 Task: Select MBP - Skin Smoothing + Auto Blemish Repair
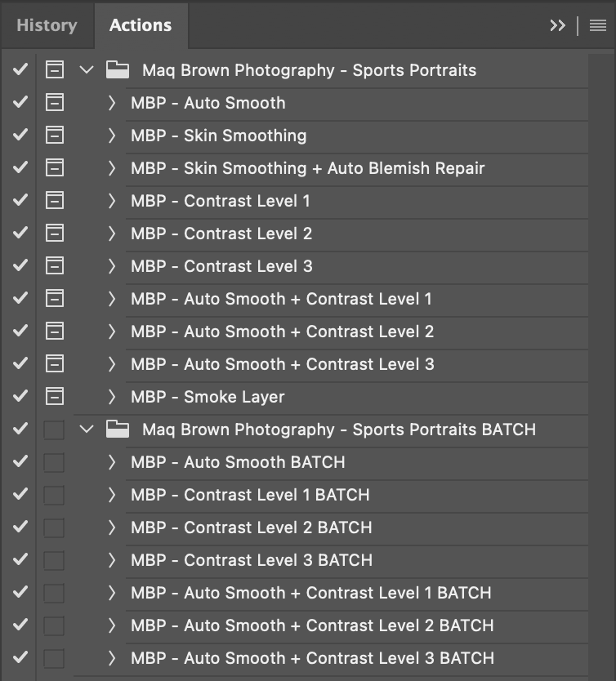coord(307,168)
